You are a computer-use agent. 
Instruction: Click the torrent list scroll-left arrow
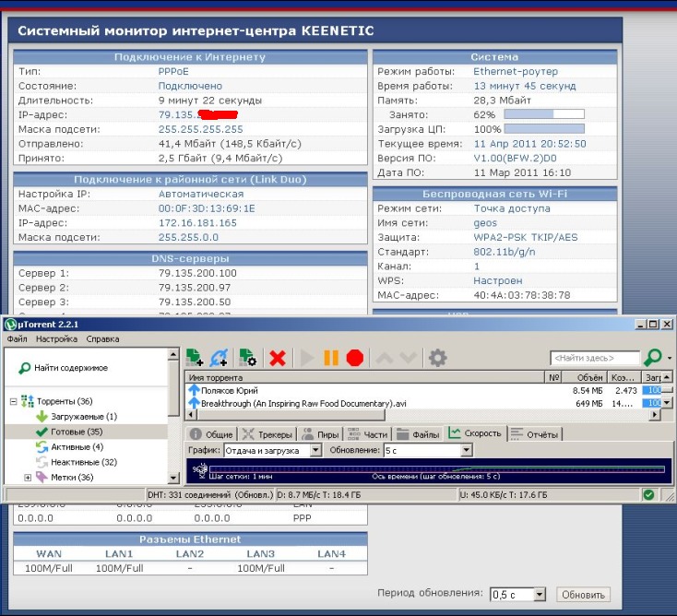[x=191, y=415]
